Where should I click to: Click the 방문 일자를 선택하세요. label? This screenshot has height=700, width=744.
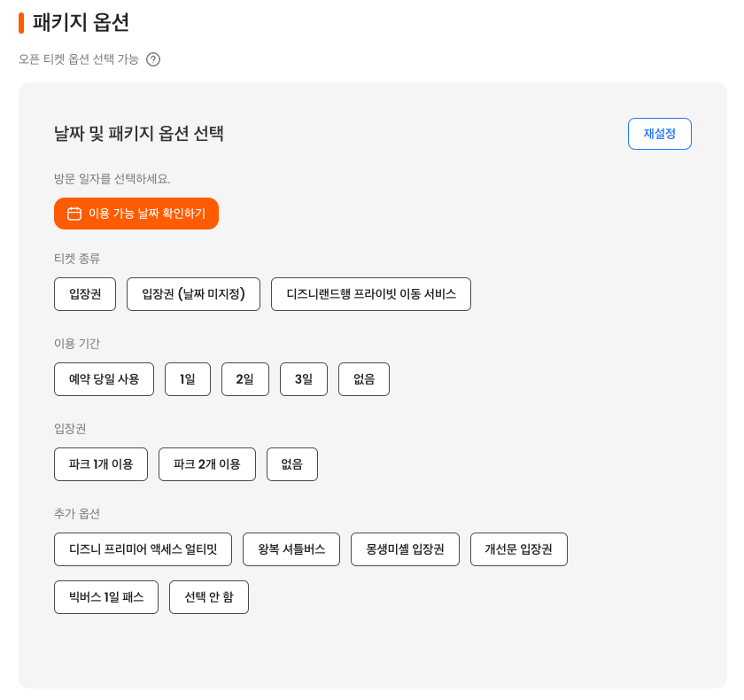pos(112,179)
